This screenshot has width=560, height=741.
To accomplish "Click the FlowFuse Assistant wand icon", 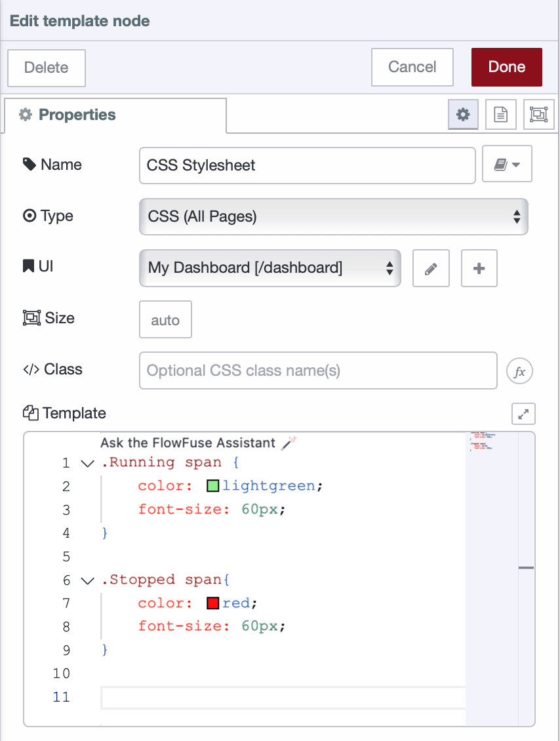I will 289,442.
